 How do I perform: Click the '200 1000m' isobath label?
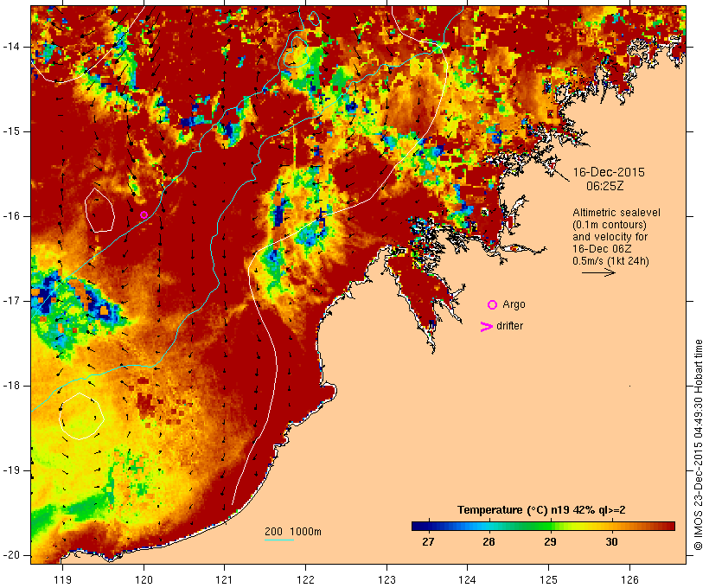pyautogui.click(x=293, y=532)
